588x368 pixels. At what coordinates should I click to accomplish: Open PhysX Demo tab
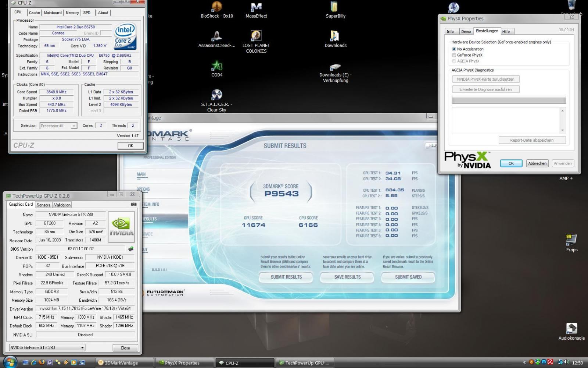pyautogui.click(x=466, y=32)
